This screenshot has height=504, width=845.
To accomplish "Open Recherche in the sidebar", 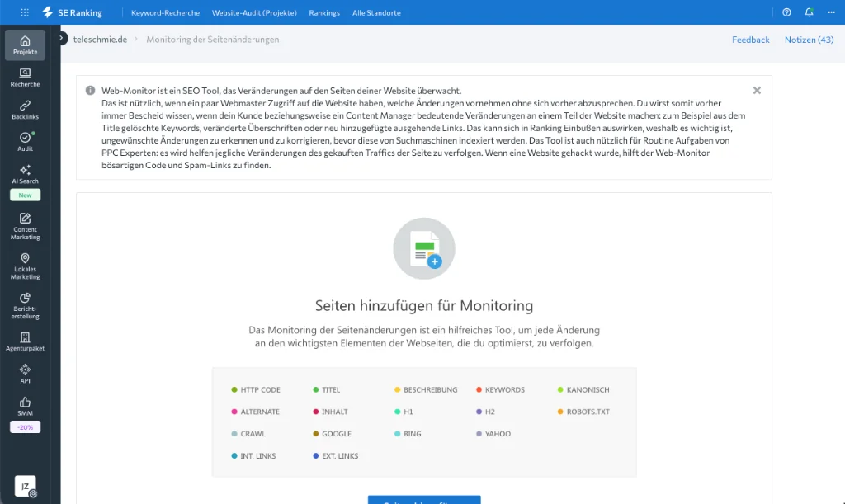I will (26, 78).
